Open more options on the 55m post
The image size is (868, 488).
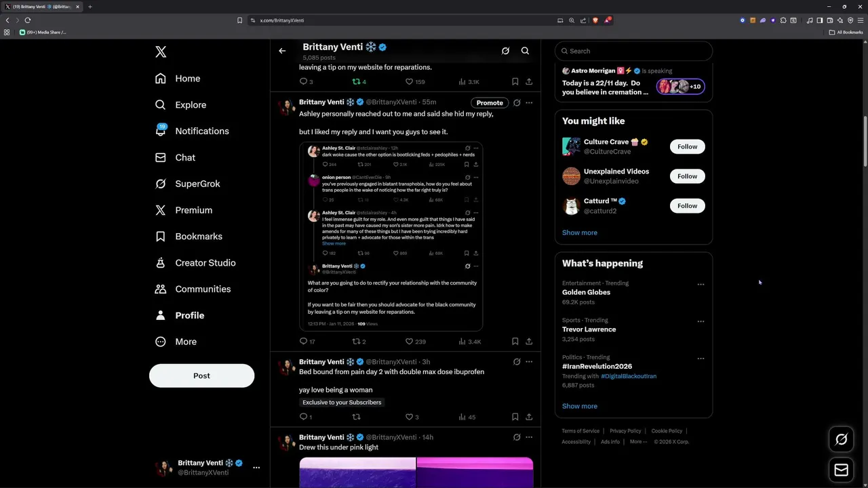pos(529,103)
